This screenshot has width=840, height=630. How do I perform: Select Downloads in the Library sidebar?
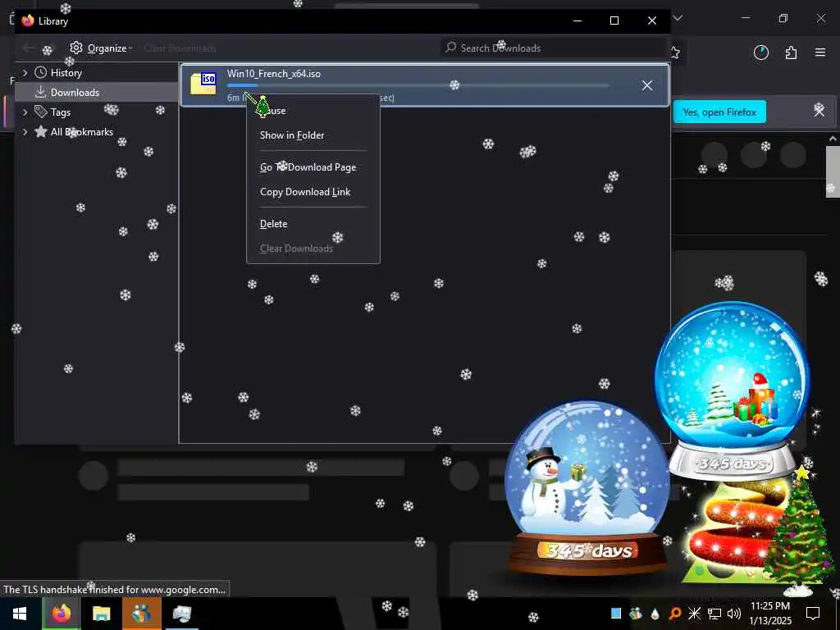coord(97,92)
